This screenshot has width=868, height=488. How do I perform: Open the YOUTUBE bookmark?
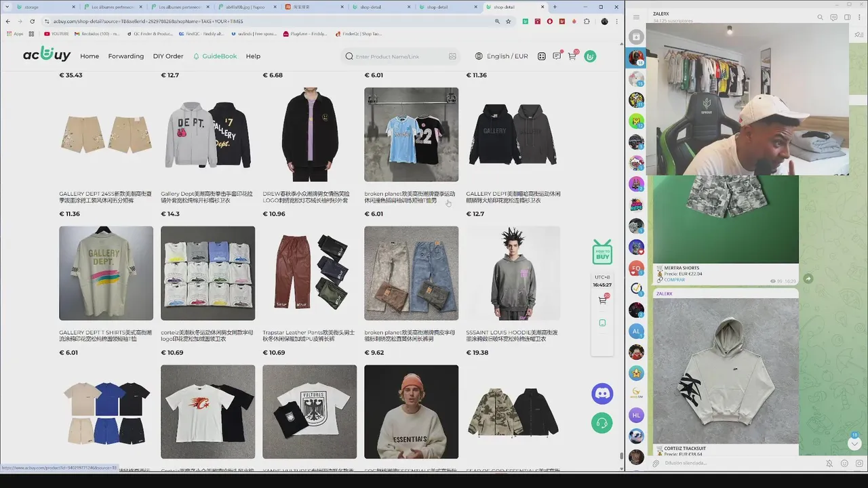pyautogui.click(x=57, y=33)
